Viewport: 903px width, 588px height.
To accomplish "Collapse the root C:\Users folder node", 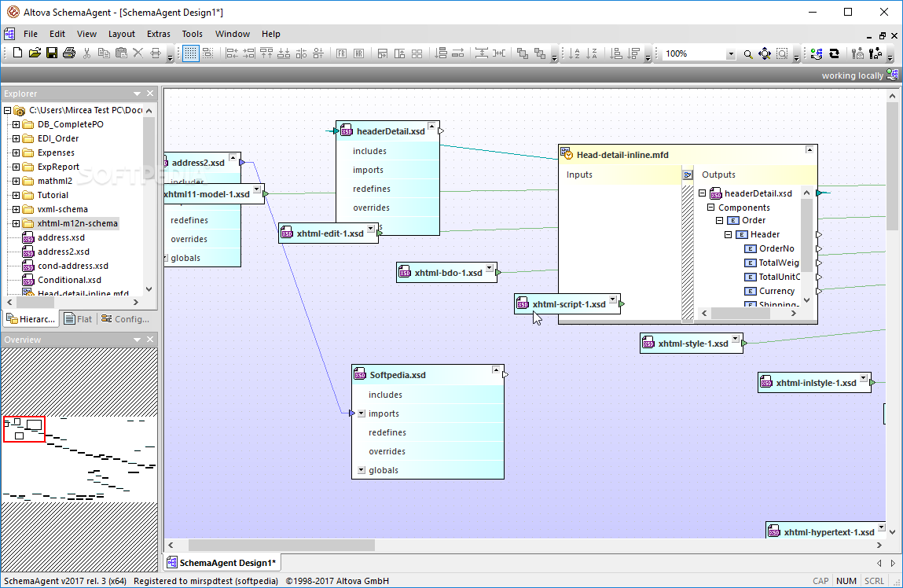I will (x=7, y=110).
